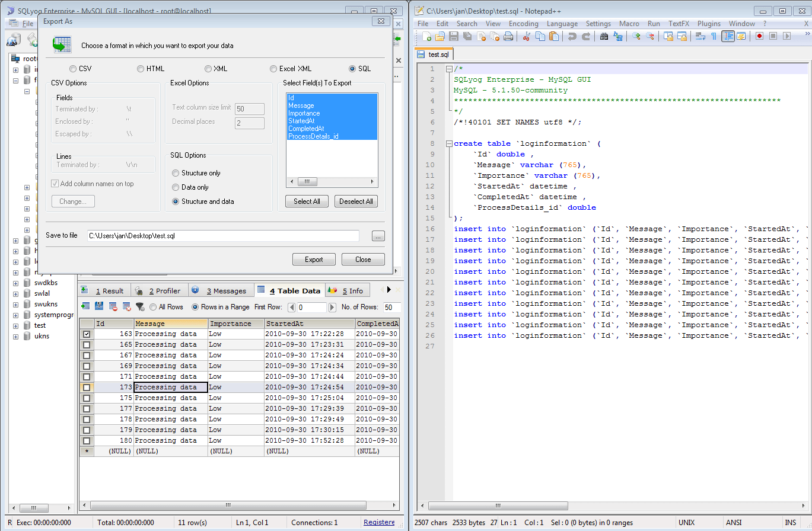This screenshot has height=531, width=812.
Task: Select the XML export format radio
Action: point(216,69)
